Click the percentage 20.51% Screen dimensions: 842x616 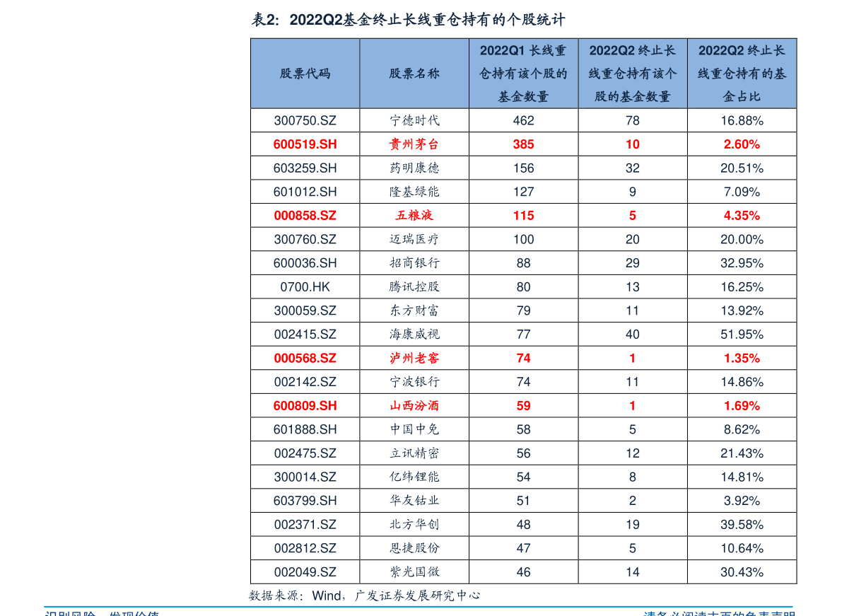tap(742, 168)
